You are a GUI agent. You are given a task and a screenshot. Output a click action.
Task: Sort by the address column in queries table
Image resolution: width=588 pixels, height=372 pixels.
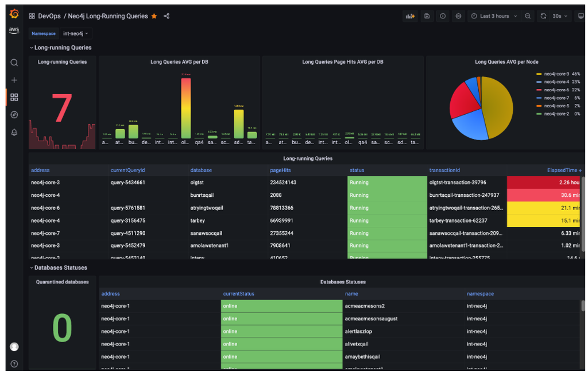(40, 170)
